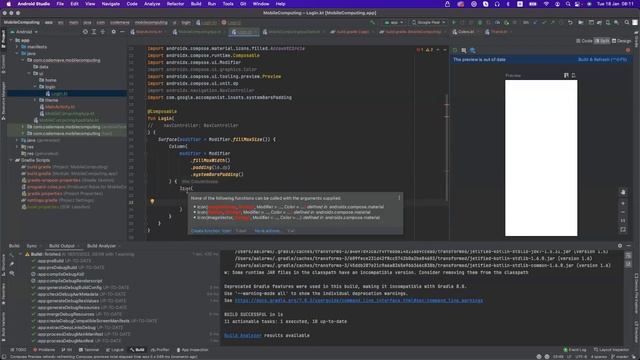Select MainActivity.kt in project tree

click(60, 107)
